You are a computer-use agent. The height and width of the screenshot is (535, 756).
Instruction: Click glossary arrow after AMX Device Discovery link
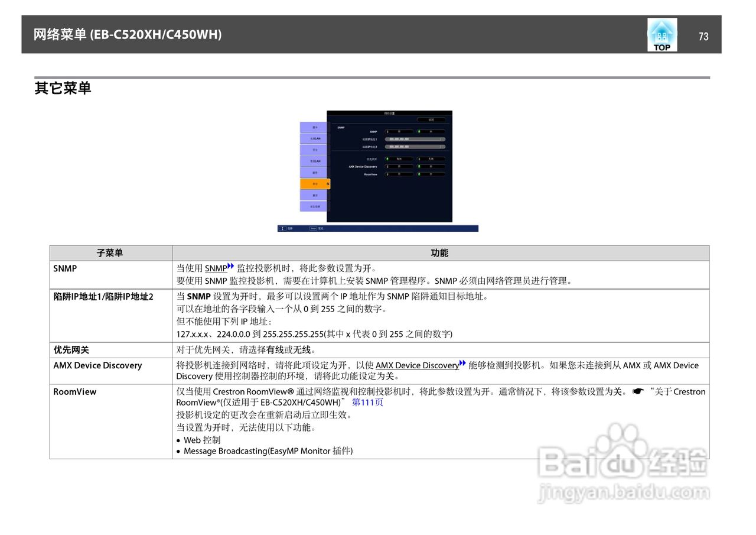pos(462,364)
